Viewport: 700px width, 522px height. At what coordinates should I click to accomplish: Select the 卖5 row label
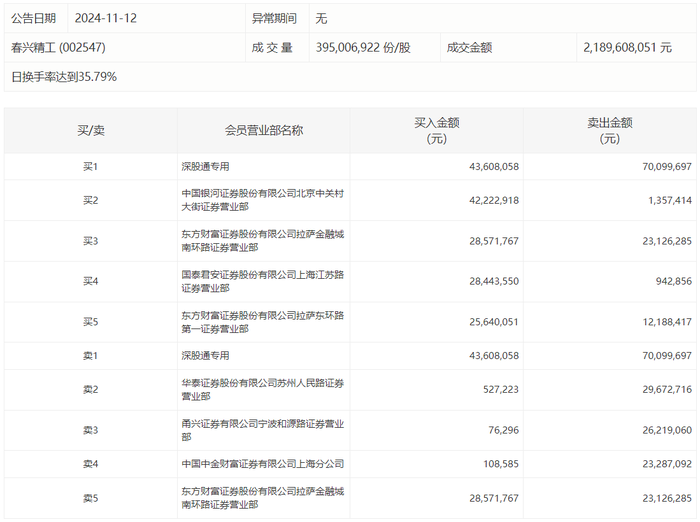[90, 498]
